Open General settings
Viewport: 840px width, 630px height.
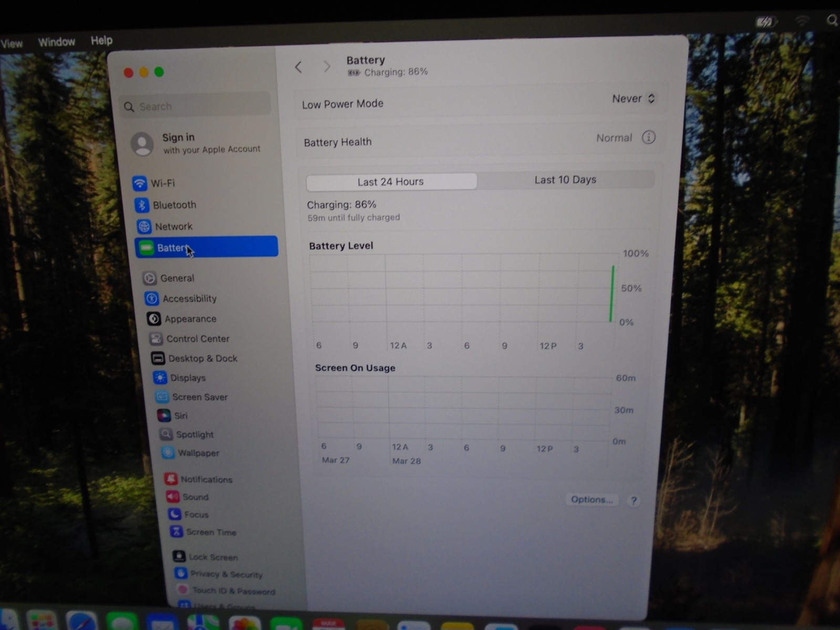[169, 278]
